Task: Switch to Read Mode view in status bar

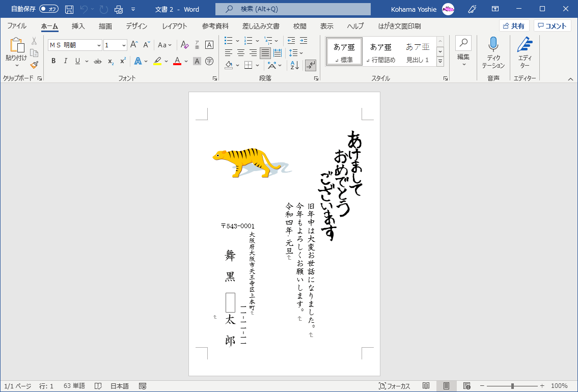Action: tap(426, 386)
